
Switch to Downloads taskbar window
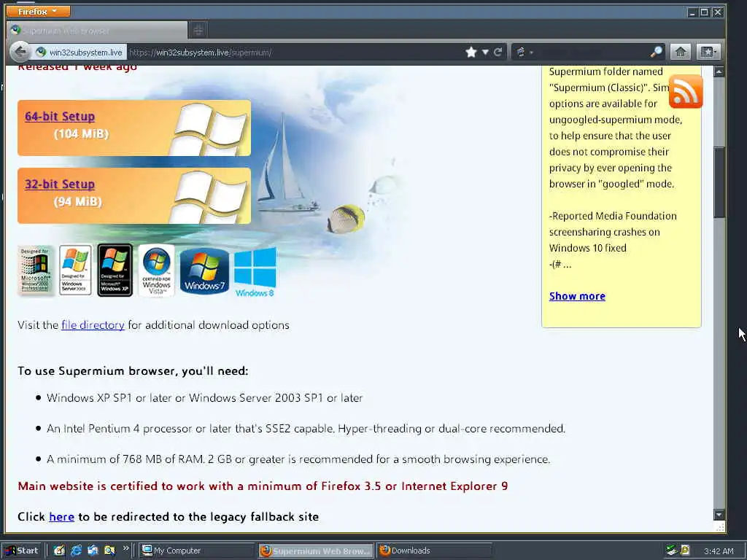pyautogui.click(x=435, y=551)
